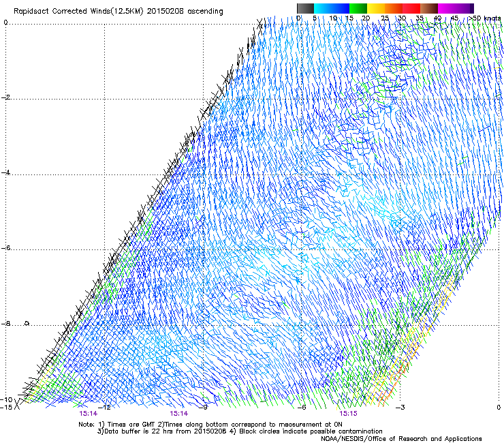
Task: Select the red 30-35 knots legend segment
Action: click(411, 8)
